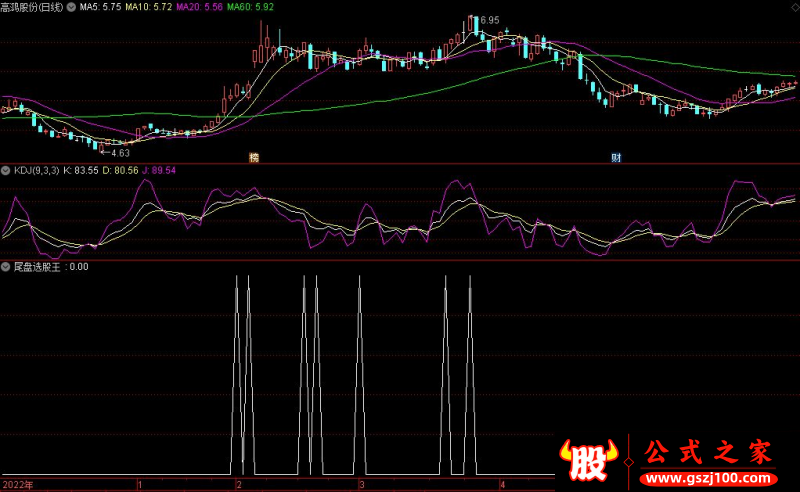The width and height of the screenshot is (800, 492).
Task: Click the J: 89.54 value label
Action: coord(158,171)
